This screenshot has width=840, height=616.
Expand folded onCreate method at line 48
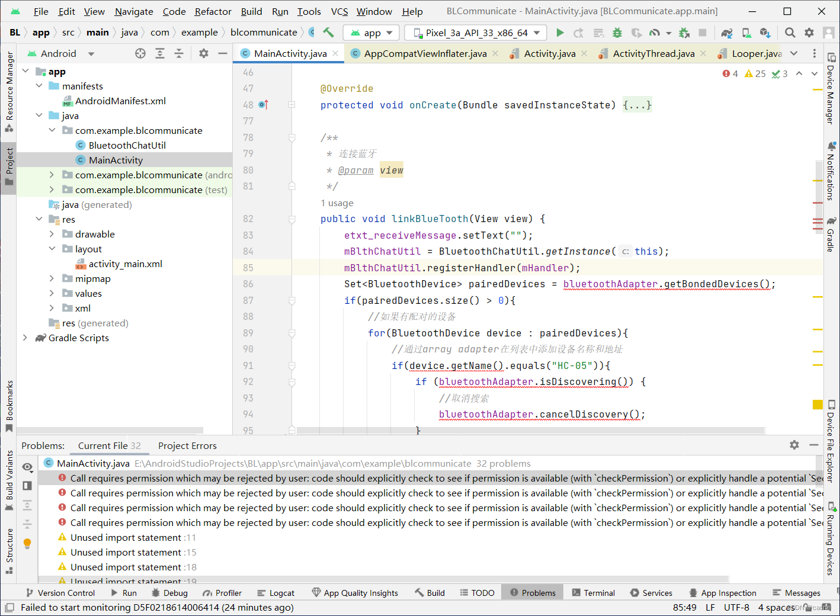click(292, 105)
